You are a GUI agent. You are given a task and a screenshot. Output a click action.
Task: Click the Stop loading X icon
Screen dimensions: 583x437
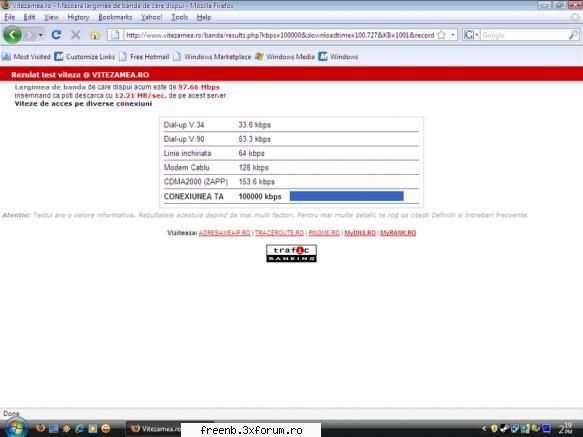[x=75, y=35]
